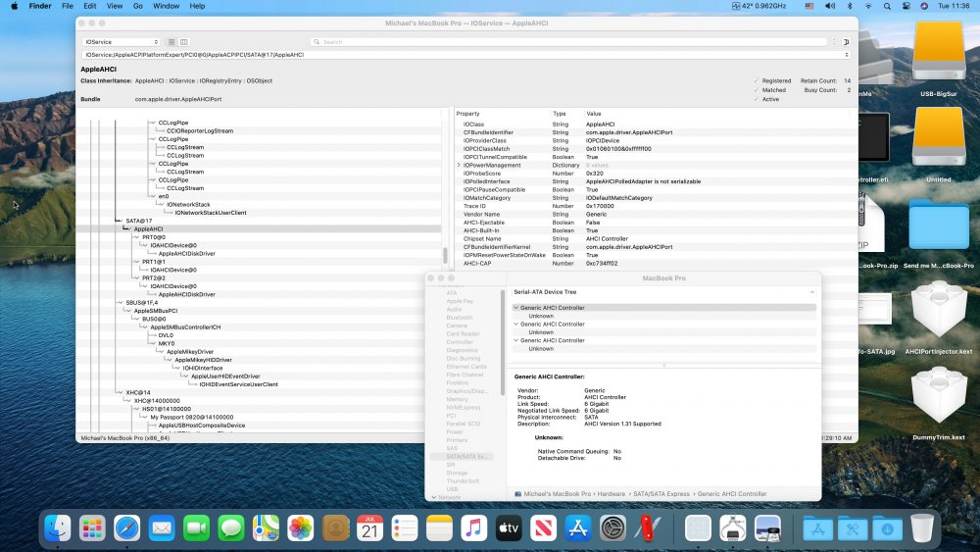Viewport: 980px width, 552px height.
Task: Toggle the Active checkbox
Action: pos(757,99)
